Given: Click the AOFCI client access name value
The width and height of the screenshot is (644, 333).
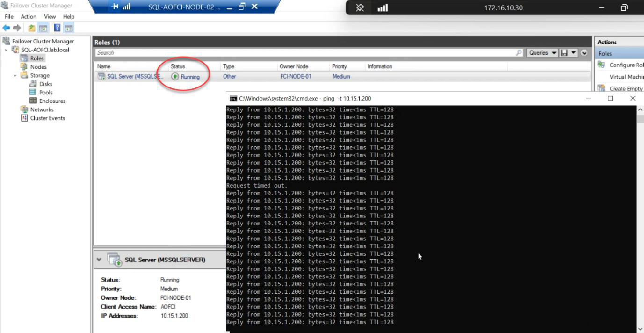Looking at the screenshot, I should tap(168, 307).
